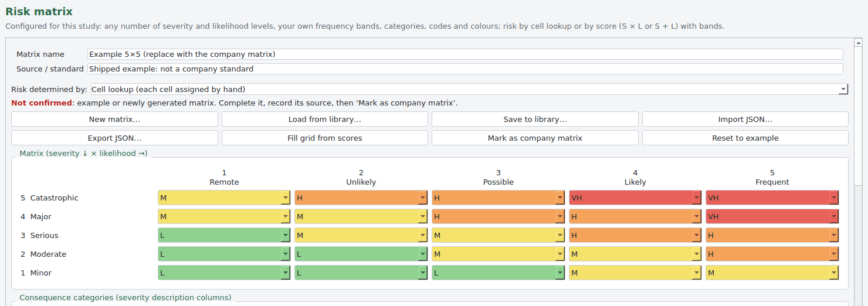Open Moderate / Possible cell dropdown

(x=498, y=254)
